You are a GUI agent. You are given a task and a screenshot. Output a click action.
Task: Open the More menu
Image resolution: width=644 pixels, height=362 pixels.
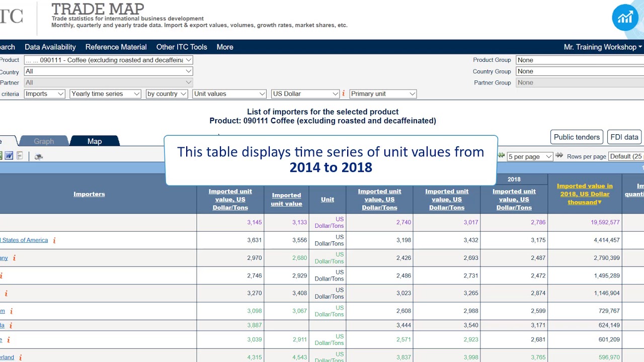click(225, 47)
